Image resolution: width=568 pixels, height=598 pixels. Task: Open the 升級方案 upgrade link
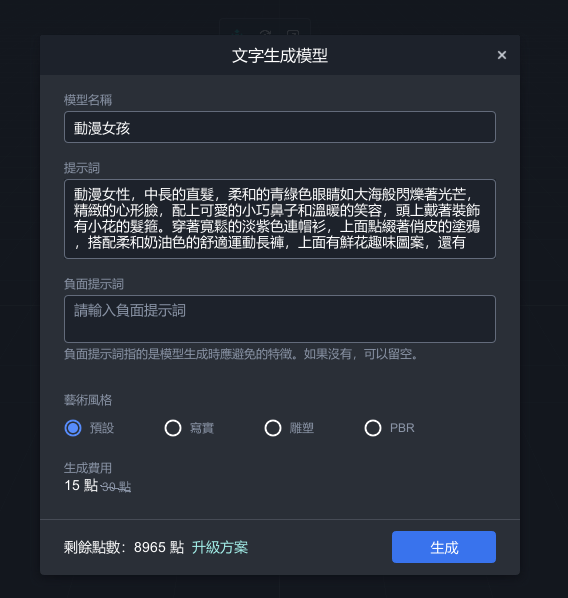click(x=220, y=547)
